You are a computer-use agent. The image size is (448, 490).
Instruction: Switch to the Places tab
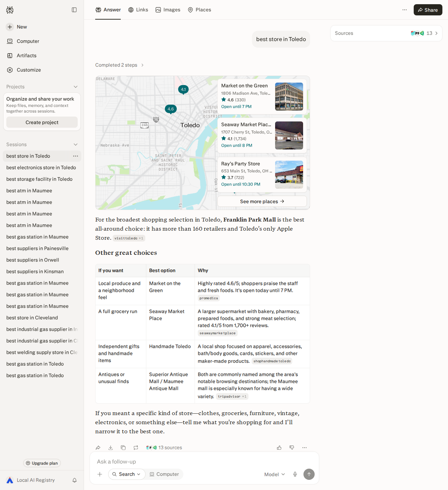pos(199,10)
